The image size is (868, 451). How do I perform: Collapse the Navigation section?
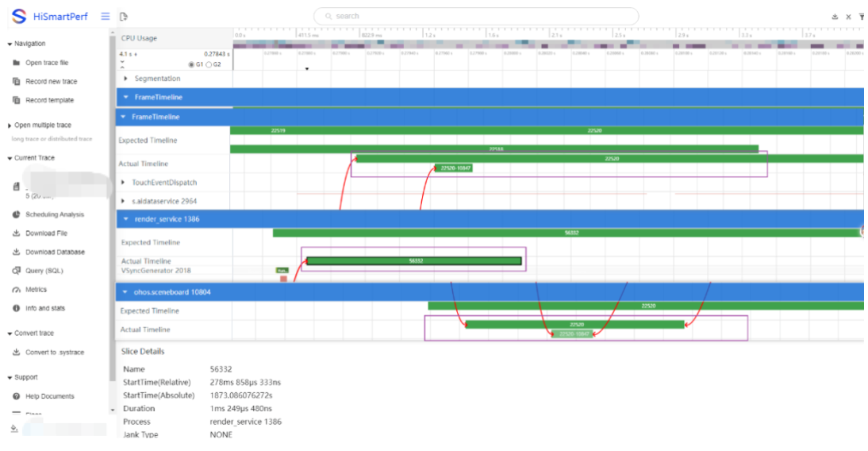point(10,44)
